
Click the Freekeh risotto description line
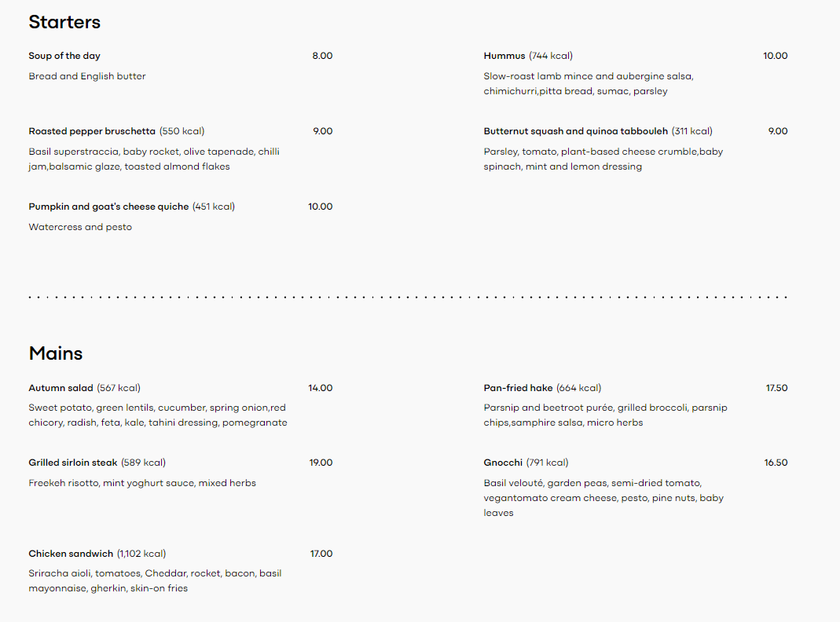(142, 483)
